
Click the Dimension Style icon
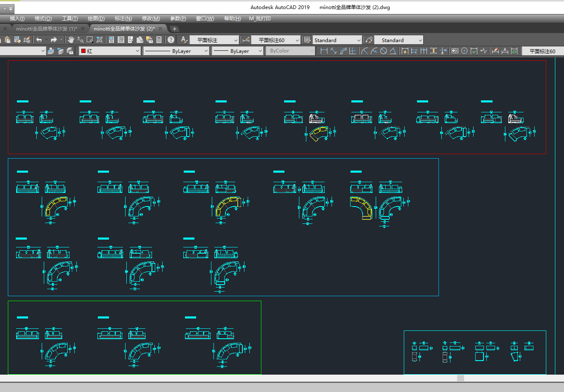tap(246, 40)
